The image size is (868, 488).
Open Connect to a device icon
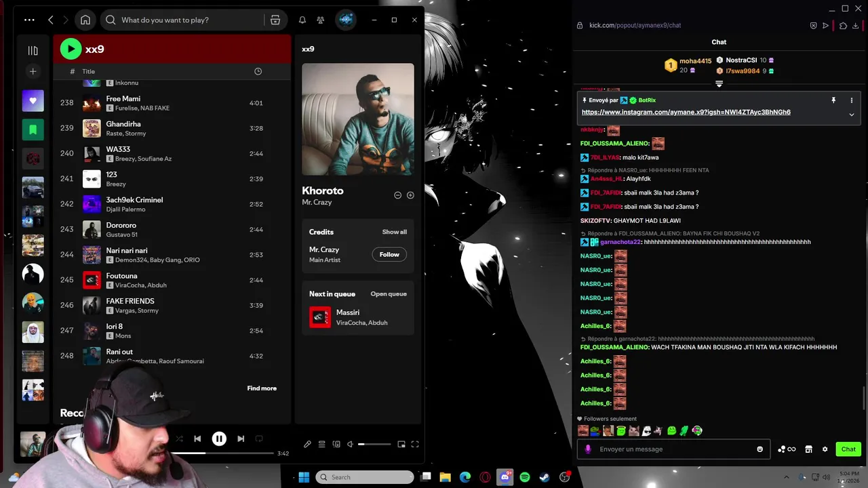pyautogui.click(x=336, y=444)
